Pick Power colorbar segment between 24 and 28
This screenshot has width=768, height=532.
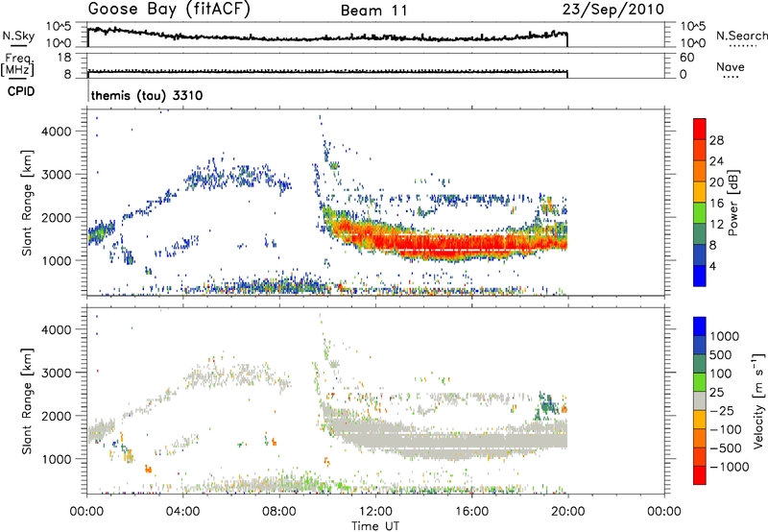tap(700, 150)
